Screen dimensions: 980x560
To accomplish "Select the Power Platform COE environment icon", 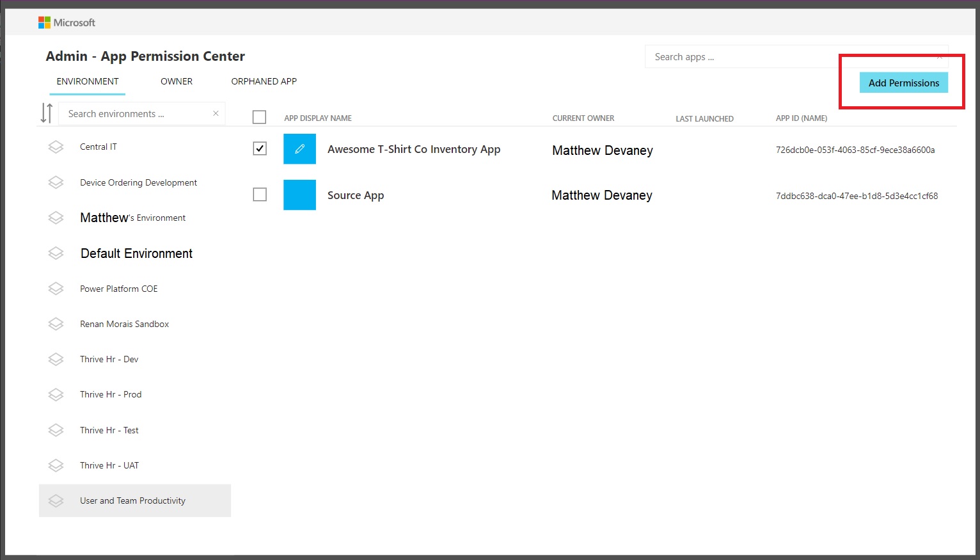I will pyautogui.click(x=56, y=289).
